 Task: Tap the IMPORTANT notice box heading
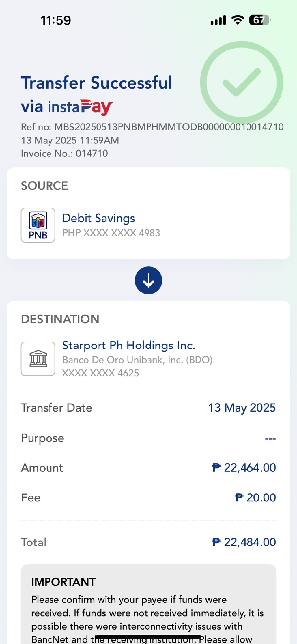(63, 582)
